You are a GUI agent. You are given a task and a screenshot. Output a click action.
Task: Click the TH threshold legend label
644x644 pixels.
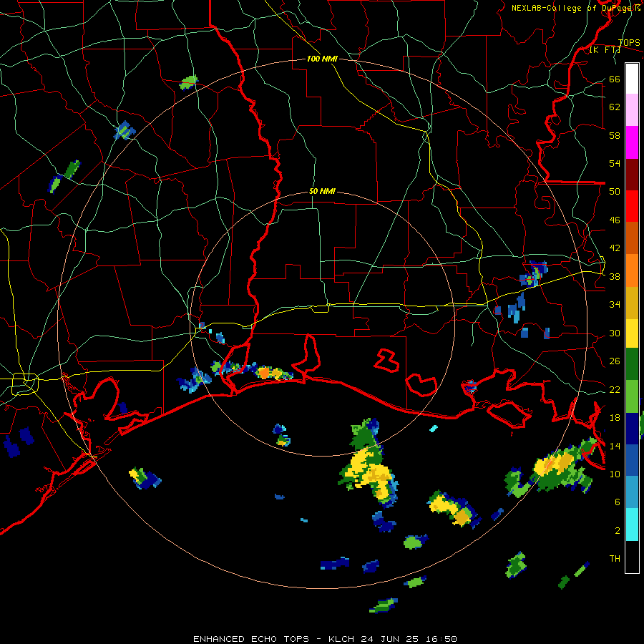[x=615, y=559]
